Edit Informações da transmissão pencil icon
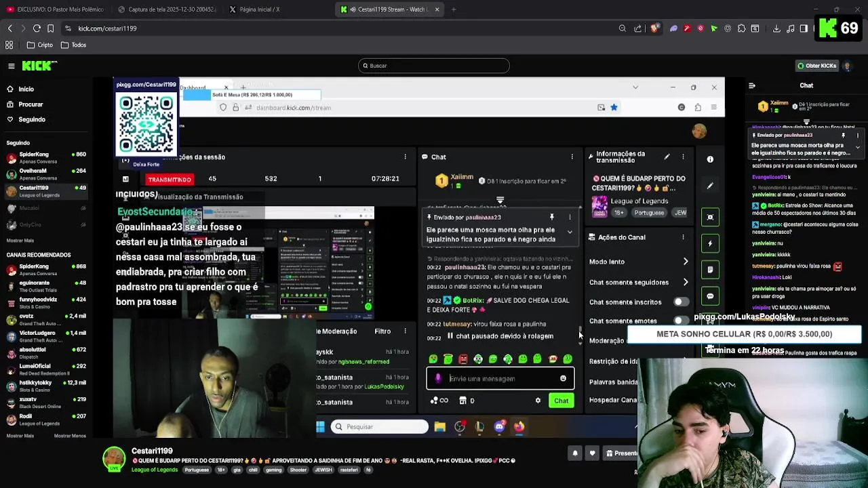 tap(667, 157)
